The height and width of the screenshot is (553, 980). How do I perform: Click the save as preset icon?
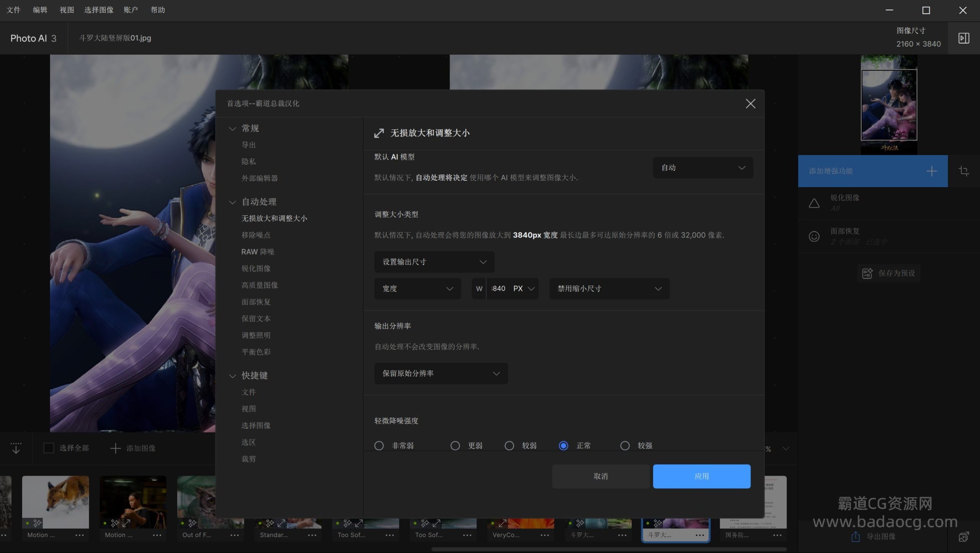click(867, 273)
